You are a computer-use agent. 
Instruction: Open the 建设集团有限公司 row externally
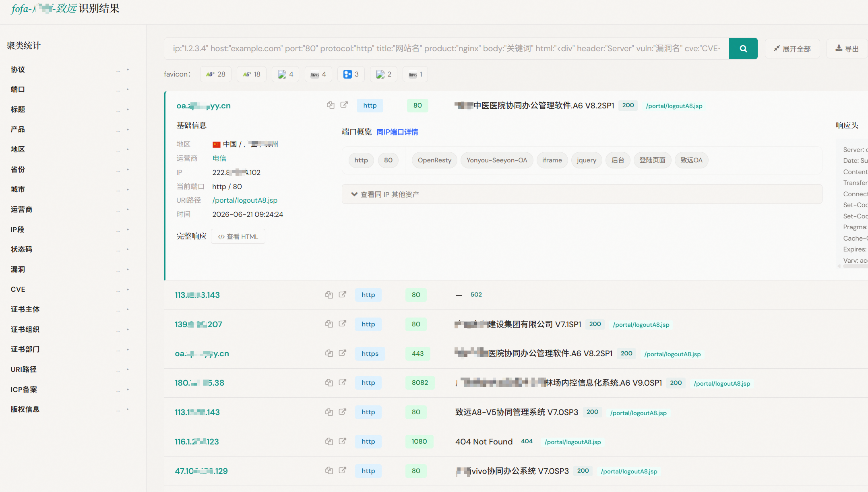coord(342,324)
